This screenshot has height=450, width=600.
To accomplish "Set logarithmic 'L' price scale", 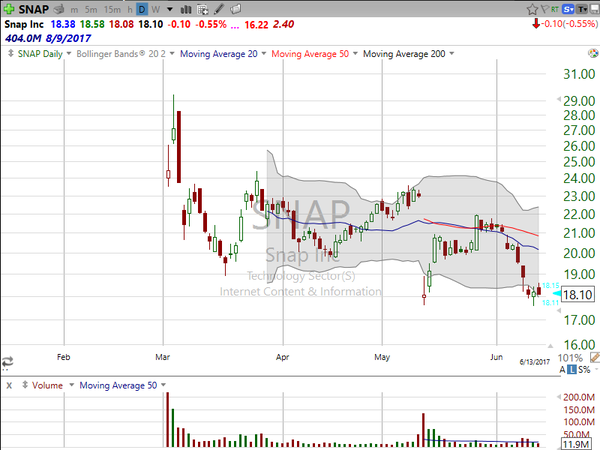I will click(572, 370).
